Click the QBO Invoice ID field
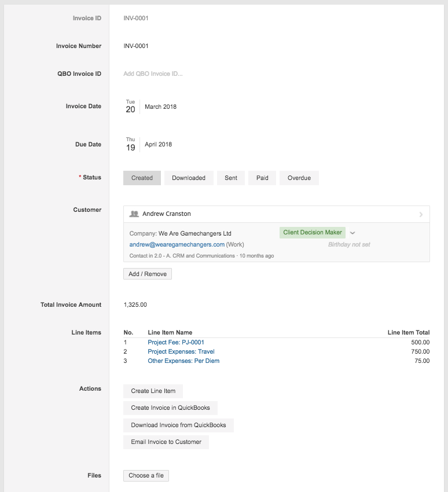 (153, 74)
